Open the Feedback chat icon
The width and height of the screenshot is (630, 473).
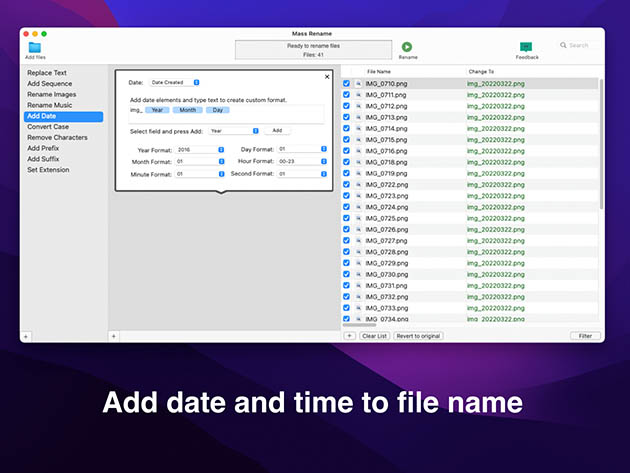526,47
